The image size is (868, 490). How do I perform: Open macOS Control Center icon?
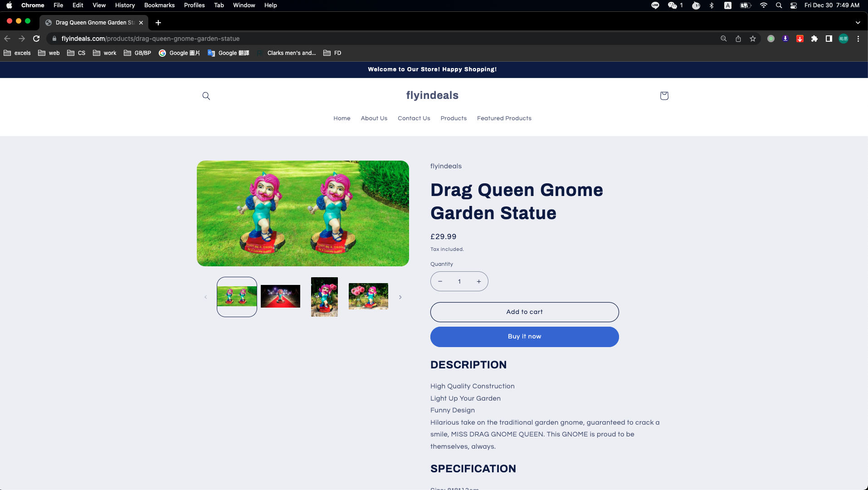(794, 5)
